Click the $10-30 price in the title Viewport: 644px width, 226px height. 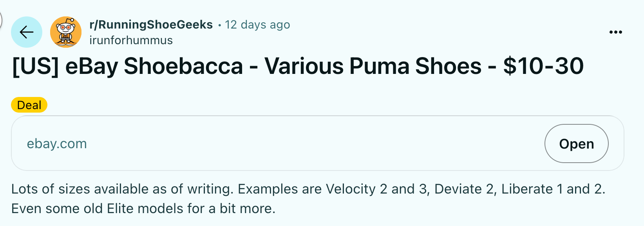pyautogui.click(x=543, y=66)
